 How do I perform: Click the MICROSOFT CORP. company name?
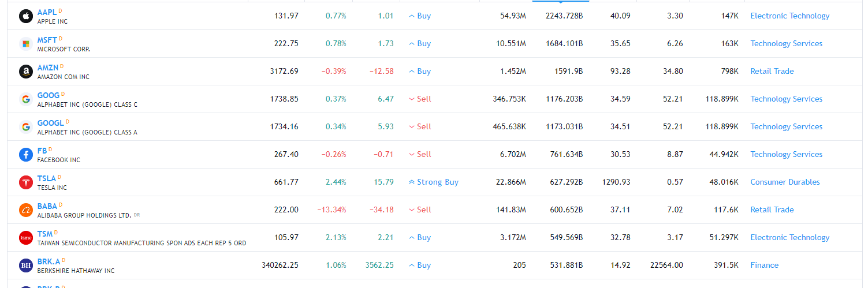(x=64, y=50)
